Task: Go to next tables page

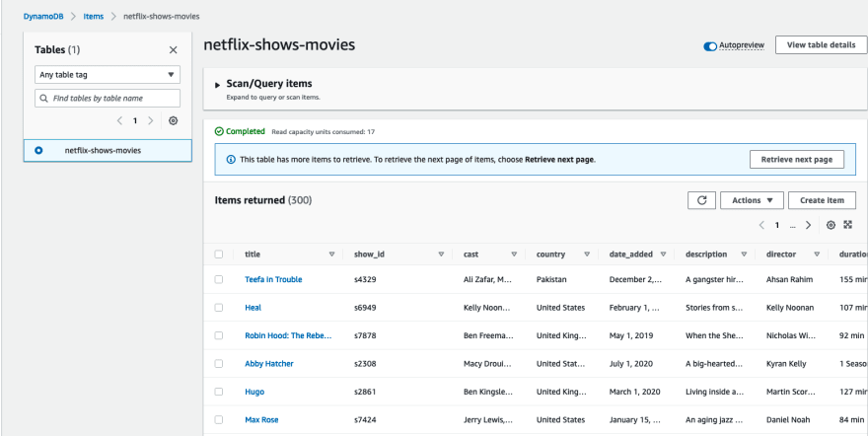Action: click(x=150, y=120)
